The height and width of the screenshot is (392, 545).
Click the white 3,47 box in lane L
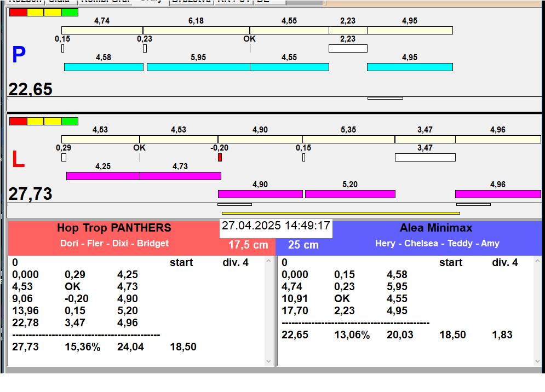click(x=425, y=158)
